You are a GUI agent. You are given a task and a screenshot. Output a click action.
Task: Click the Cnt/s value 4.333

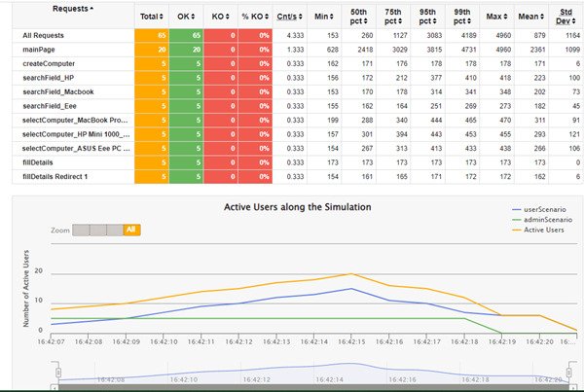point(295,36)
